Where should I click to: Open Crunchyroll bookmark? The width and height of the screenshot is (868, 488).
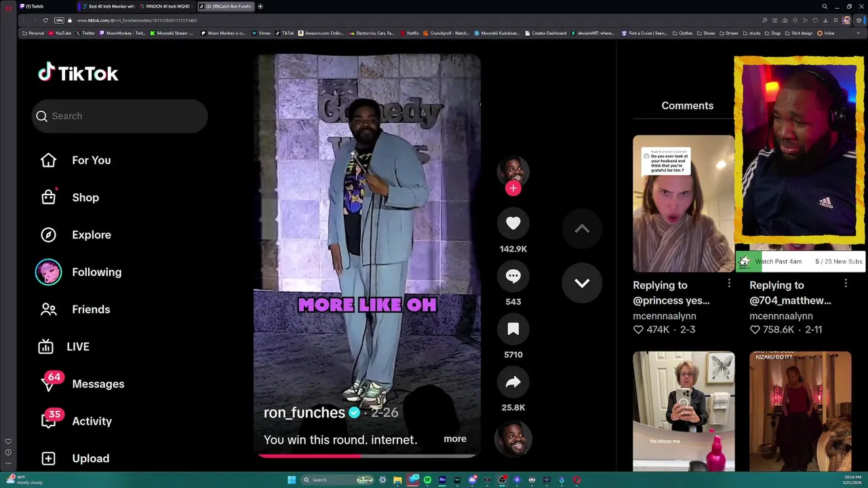448,33
